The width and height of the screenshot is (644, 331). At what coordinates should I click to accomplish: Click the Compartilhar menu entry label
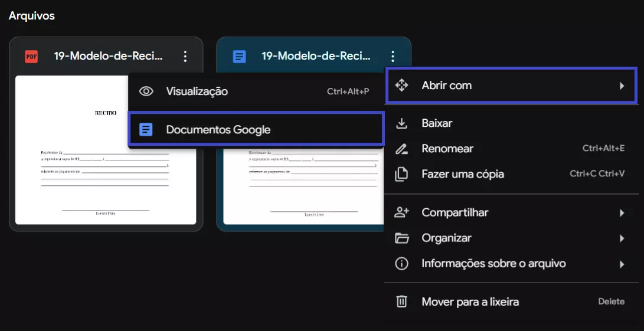[455, 213]
